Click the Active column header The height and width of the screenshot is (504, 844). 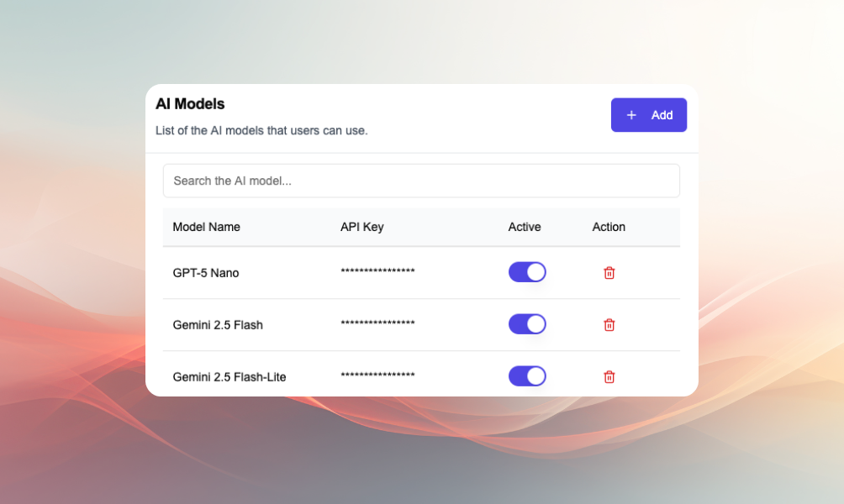pyautogui.click(x=525, y=227)
